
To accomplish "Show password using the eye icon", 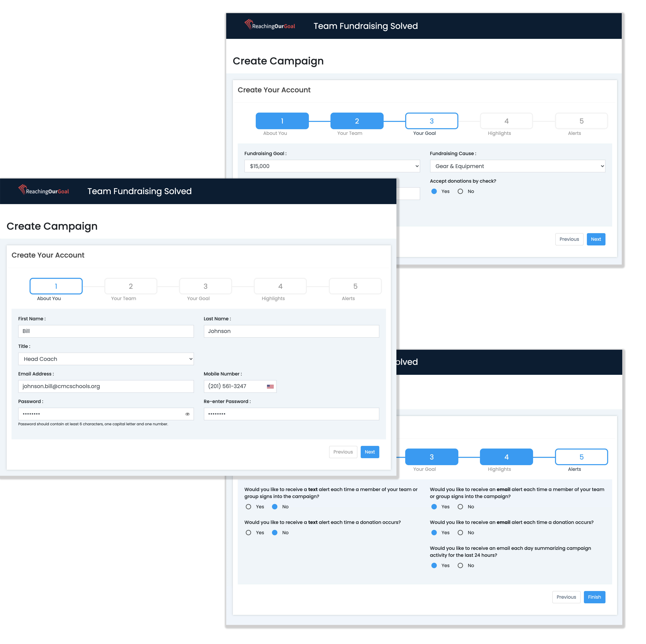I will [188, 414].
